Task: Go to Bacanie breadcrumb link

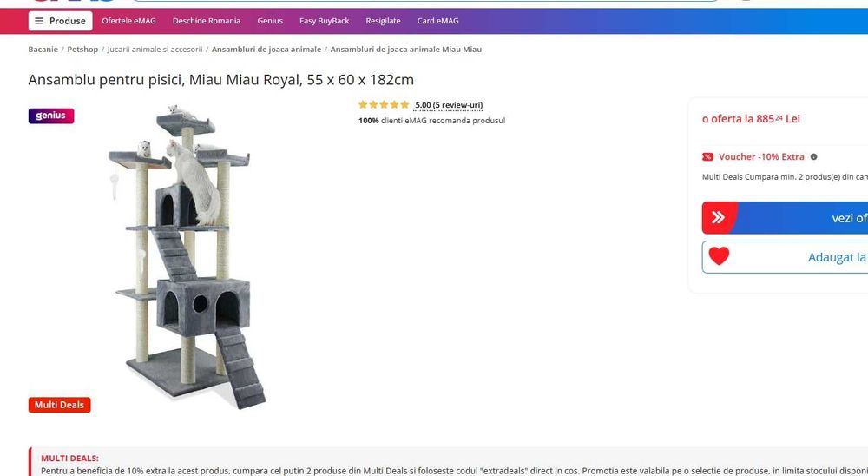Action: (43, 50)
